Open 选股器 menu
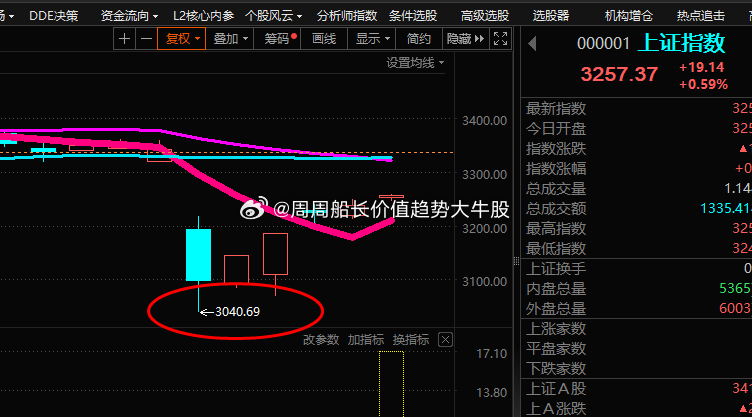 pos(551,16)
